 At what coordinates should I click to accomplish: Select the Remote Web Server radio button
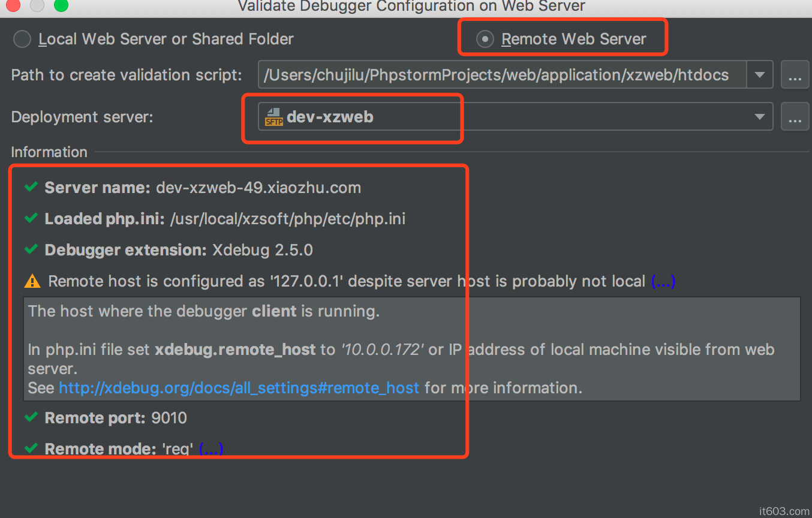(485, 40)
